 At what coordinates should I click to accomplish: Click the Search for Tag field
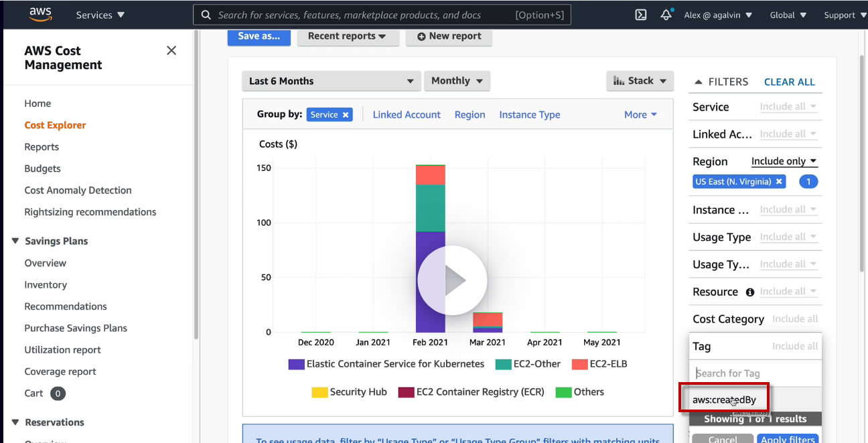[x=755, y=373]
